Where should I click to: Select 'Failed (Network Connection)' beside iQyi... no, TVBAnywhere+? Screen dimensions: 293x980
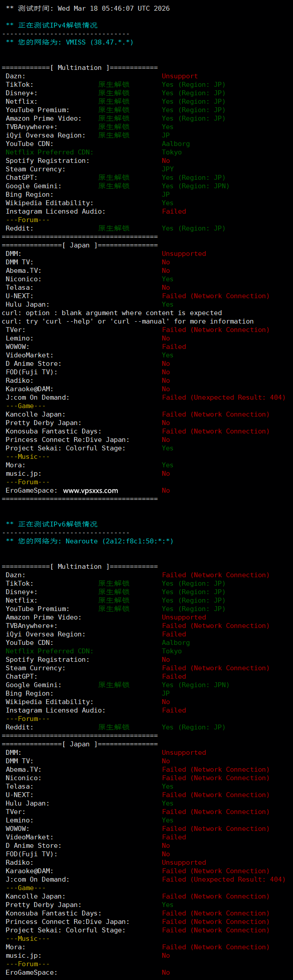coord(216,626)
